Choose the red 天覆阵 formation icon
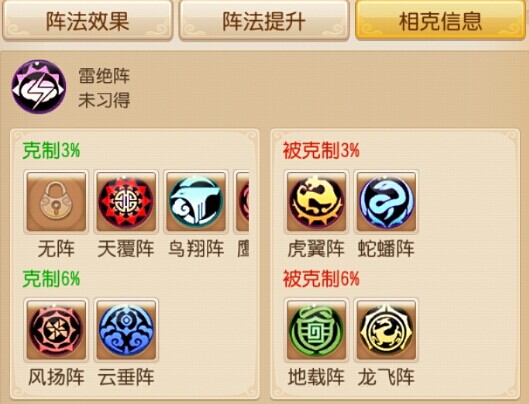Screen dimensions: 529x404 pyautogui.click(x=126, y=202)
